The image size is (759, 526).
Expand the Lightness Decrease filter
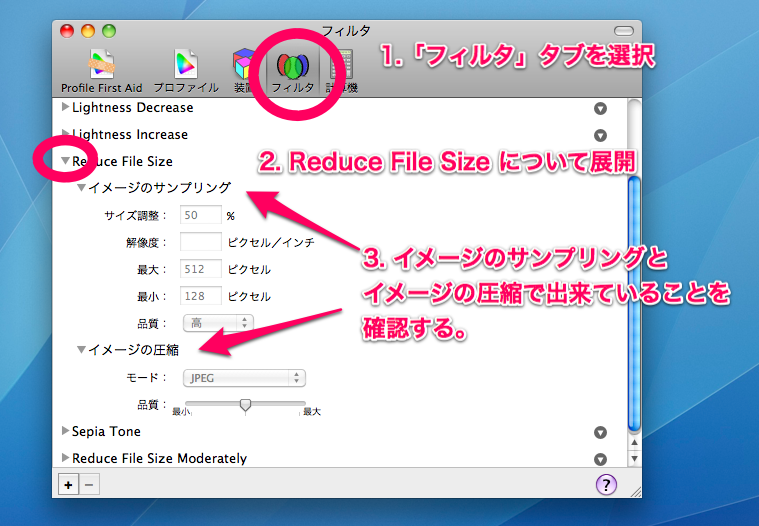tap(65, 107)
